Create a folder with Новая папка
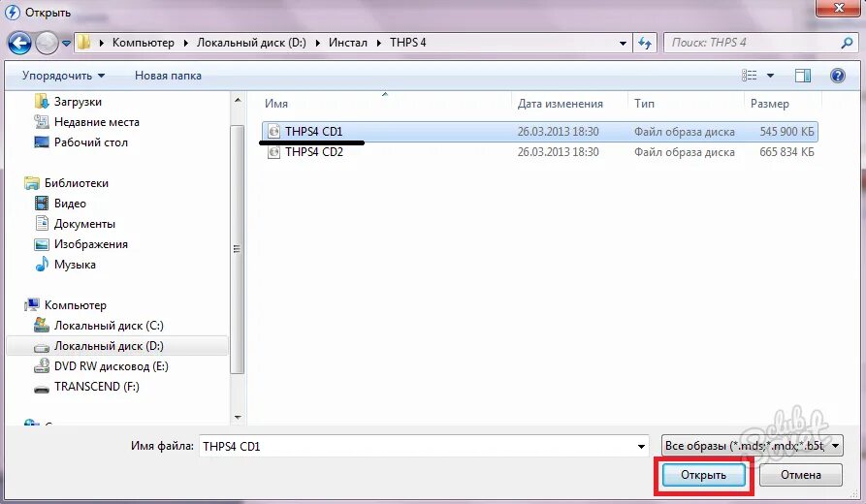866x504 pixels. pos(168,76)
